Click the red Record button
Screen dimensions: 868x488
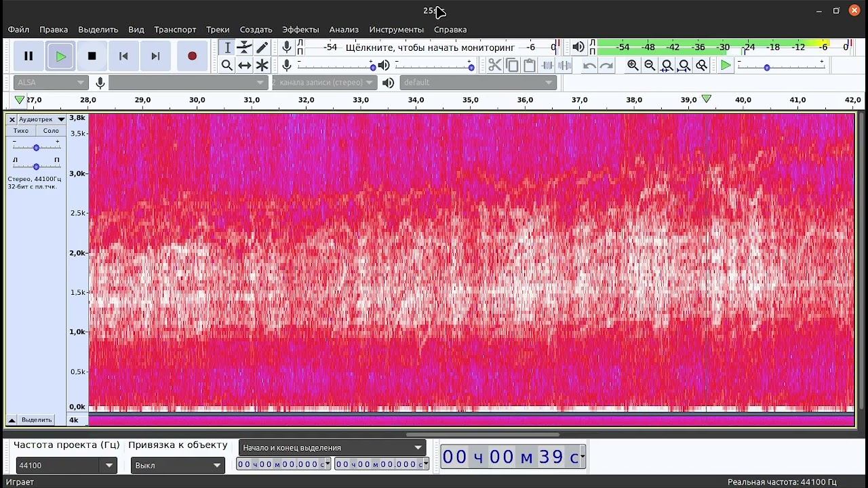[192, 56]
